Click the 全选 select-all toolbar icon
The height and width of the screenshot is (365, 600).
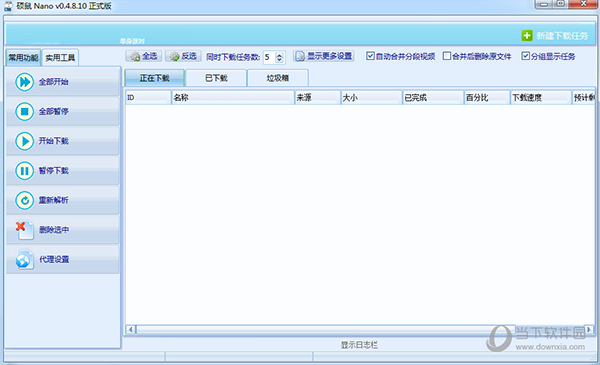(x=135, y=57)
